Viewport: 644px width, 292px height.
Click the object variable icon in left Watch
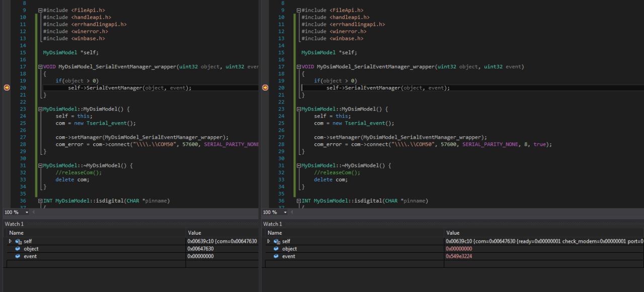click(x=18, y=249)
